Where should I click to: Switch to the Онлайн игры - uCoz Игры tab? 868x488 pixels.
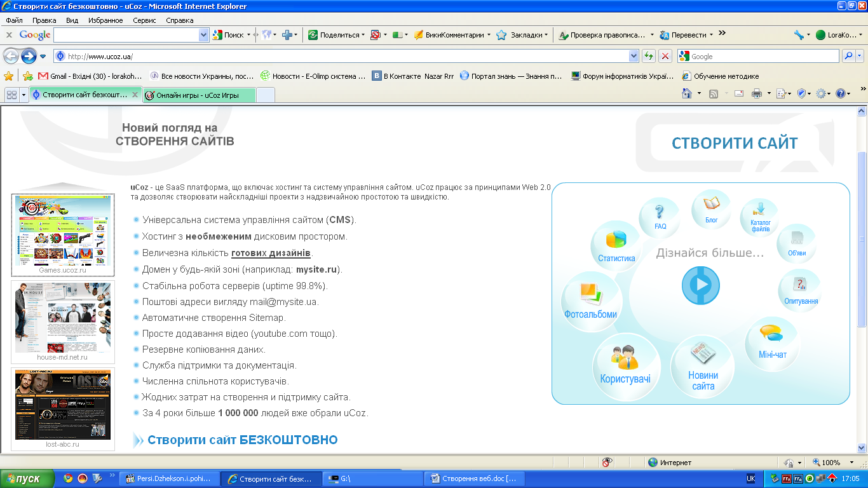click(x=199, y=95)
